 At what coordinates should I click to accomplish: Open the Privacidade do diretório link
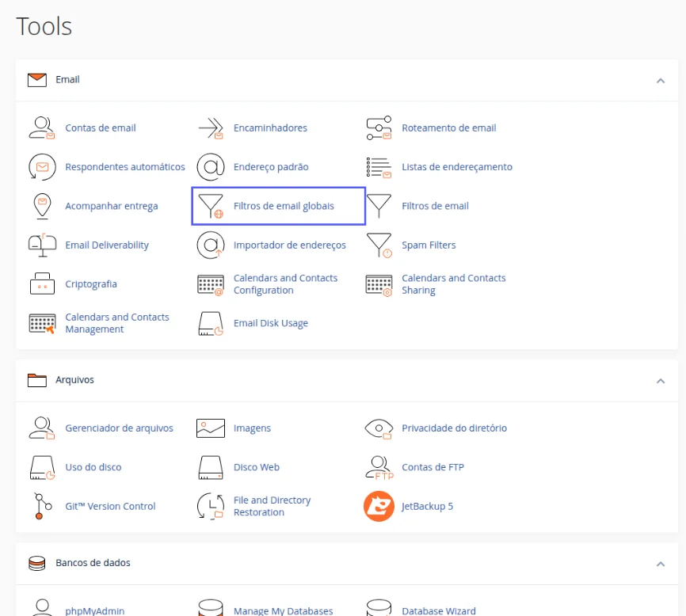point(454,428)
